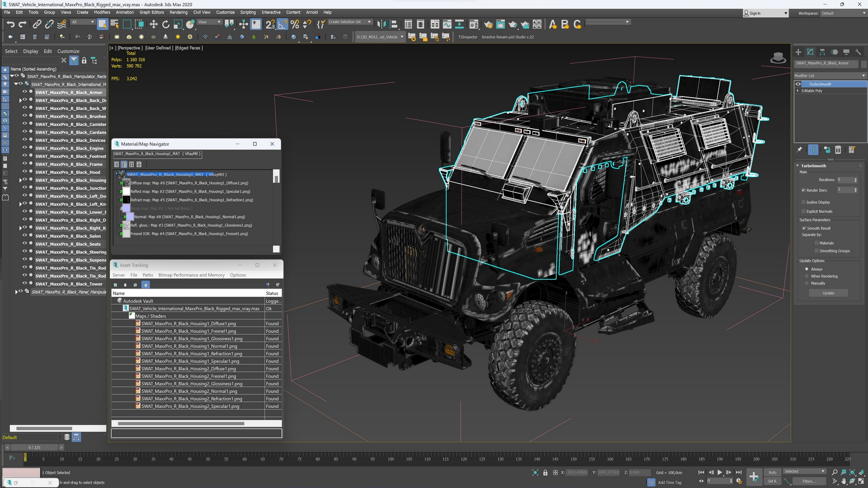The image size is (868, 488).
Task: Select the Manually update radio button
Action: pyautogui.click(x=807, y=283)
